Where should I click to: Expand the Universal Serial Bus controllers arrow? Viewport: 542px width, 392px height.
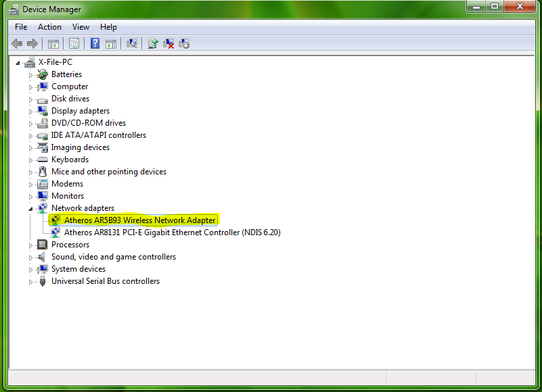point(30,282)
